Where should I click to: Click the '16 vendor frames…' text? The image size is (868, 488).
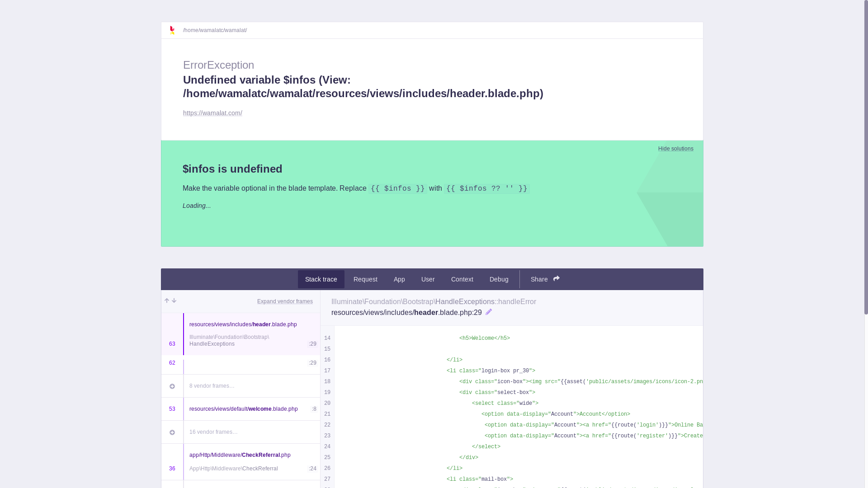tap(213, 432)
